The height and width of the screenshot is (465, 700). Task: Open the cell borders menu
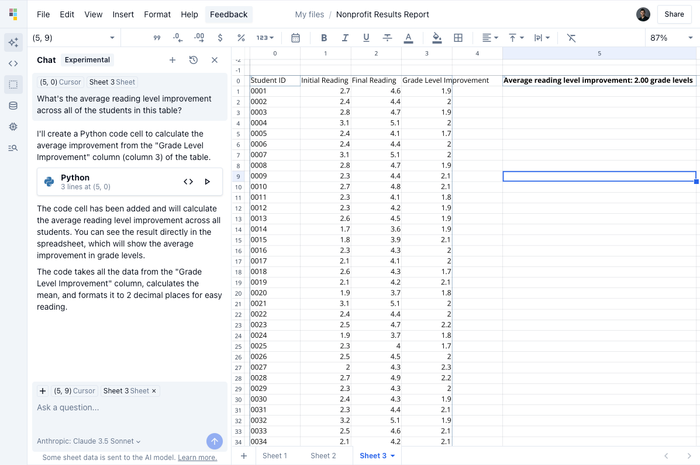pos(458,38)
